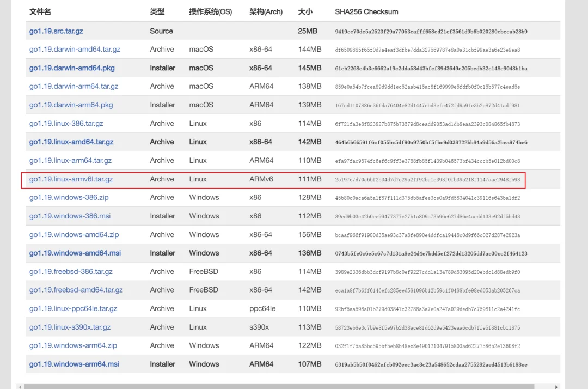Open go1.19.freebsd-386.tar.gz link
Screen dimensions: 588x389
click(x=71, y=271)
